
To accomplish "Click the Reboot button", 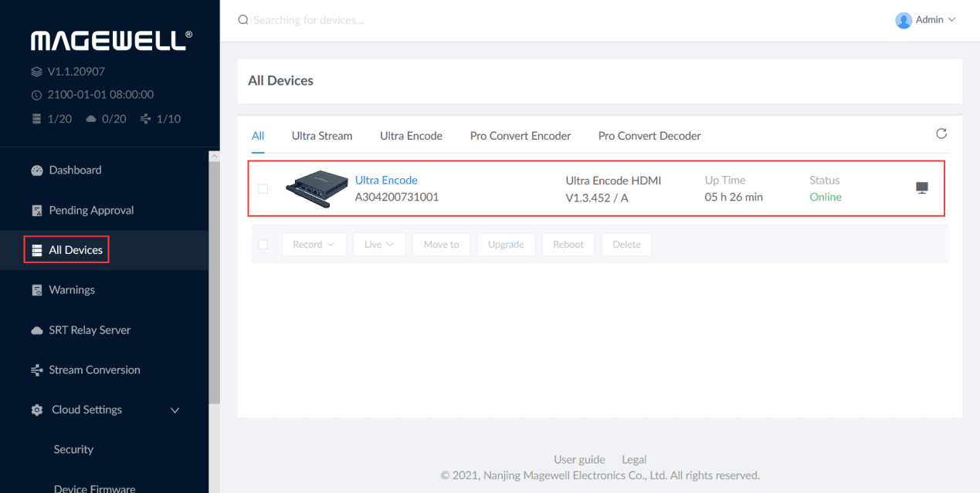I will (x=568, y=245).
